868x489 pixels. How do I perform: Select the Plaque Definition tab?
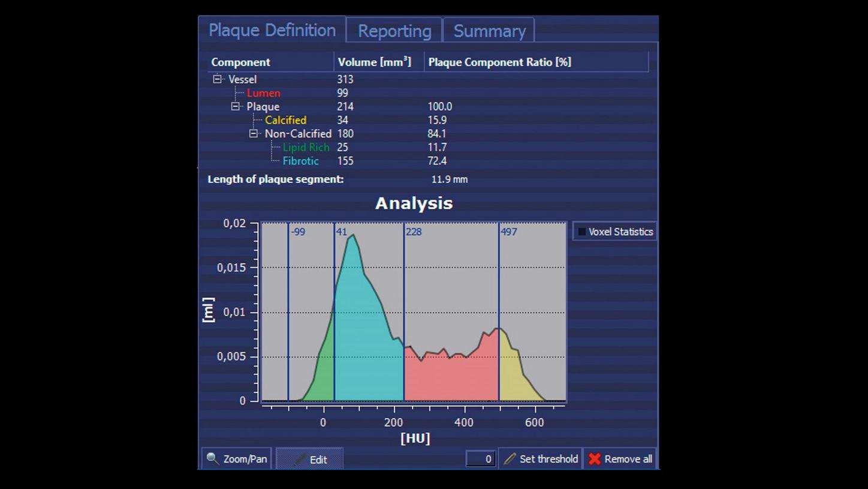point(272,31)
